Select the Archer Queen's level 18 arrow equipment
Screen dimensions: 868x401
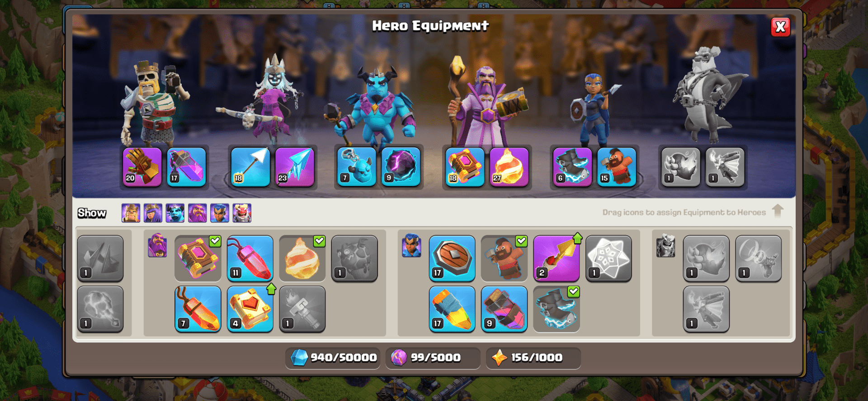250,167
